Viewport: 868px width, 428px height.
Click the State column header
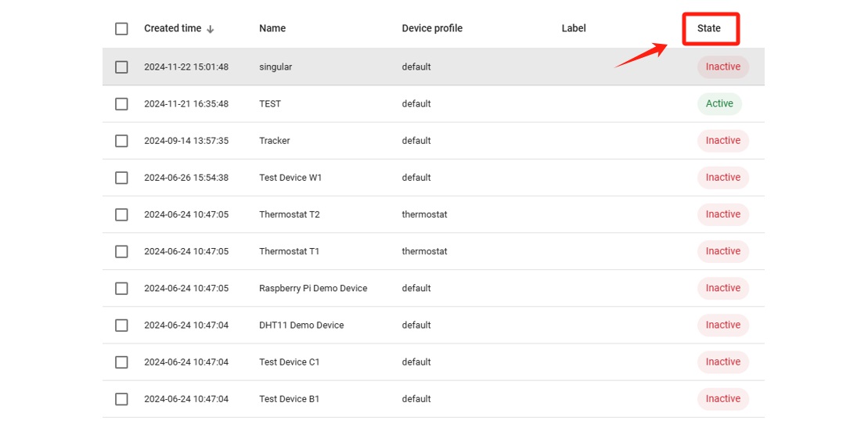tap(709, 28)
